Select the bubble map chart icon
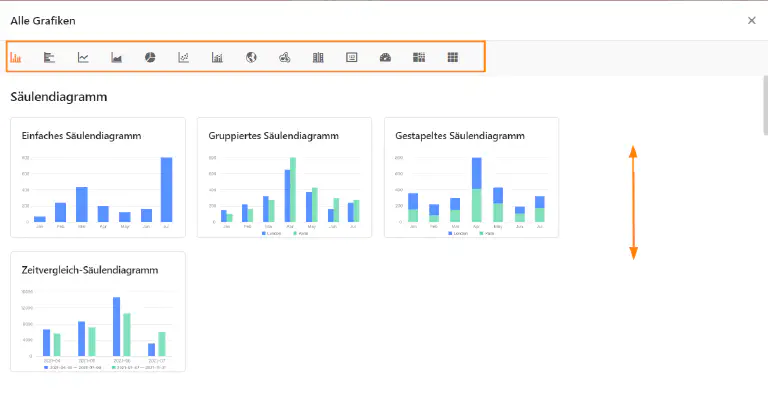This screenshot has height=406, width=768. click(x=284, y=57)
